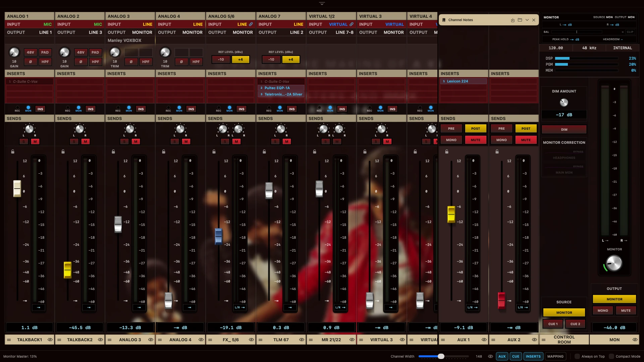644x362 pixels.
Task: Click the DIM AMOUNT knob
Action: click(x=564, y=102)
